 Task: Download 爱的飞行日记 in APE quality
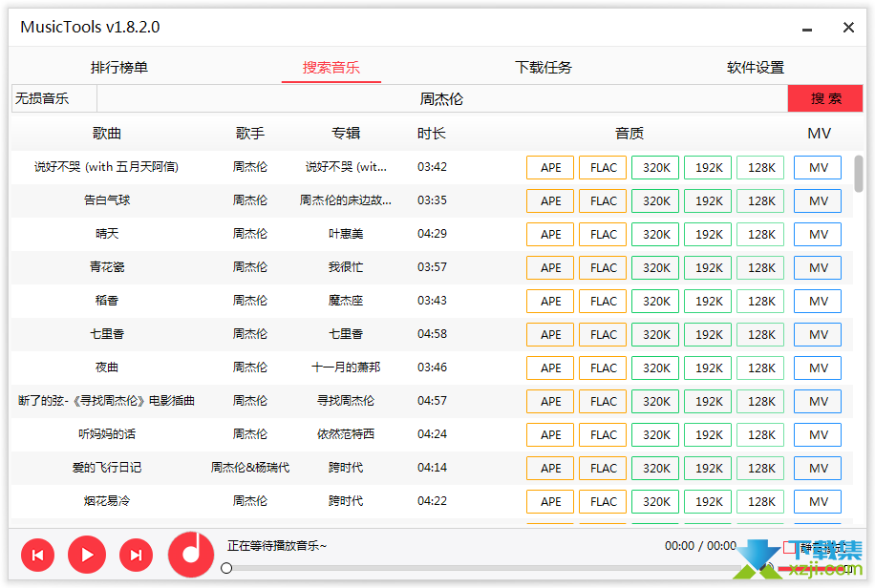pos(550,469)
